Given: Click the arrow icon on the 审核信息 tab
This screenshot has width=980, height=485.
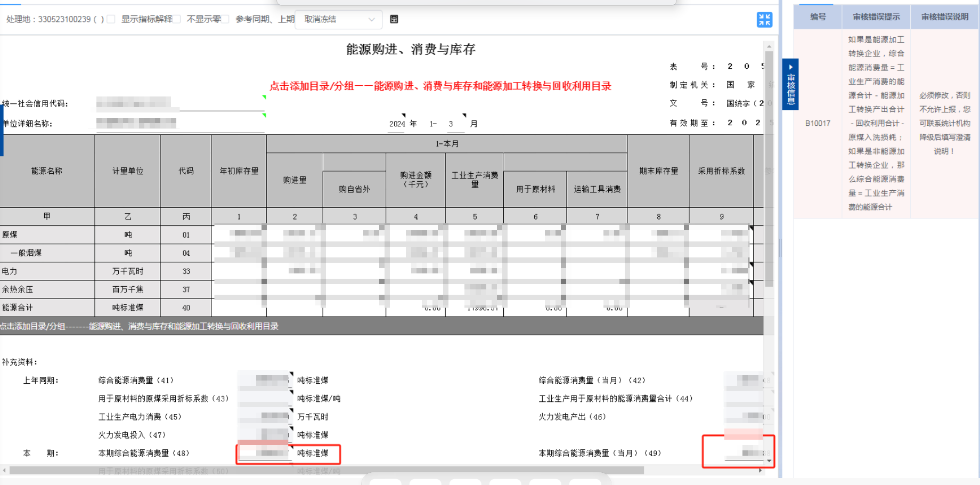Looking at the screenshot, I should click(790, 67).
